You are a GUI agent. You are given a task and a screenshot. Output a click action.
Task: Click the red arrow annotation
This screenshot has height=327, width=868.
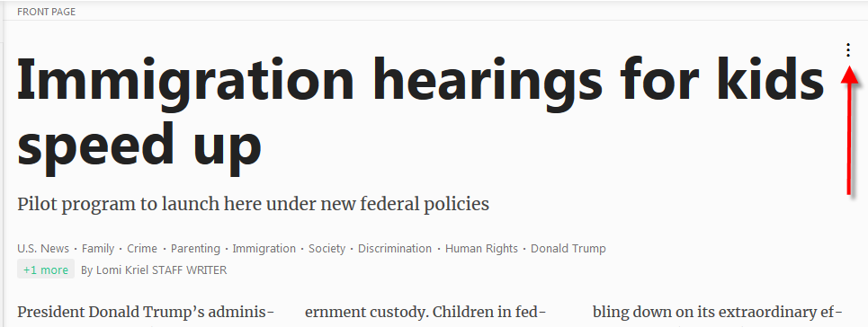click(x=850, y=130)
